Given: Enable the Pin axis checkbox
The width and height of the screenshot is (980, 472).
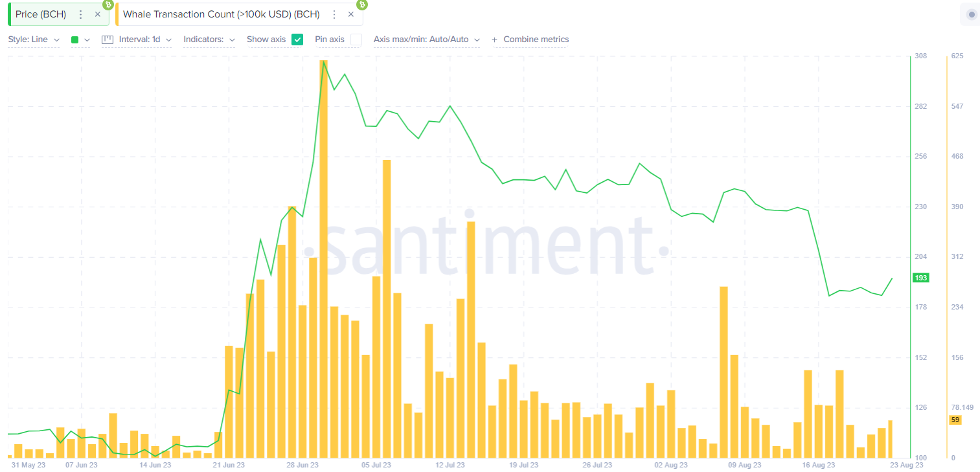Looking at the screenshot, I should [x=356, y=39].
